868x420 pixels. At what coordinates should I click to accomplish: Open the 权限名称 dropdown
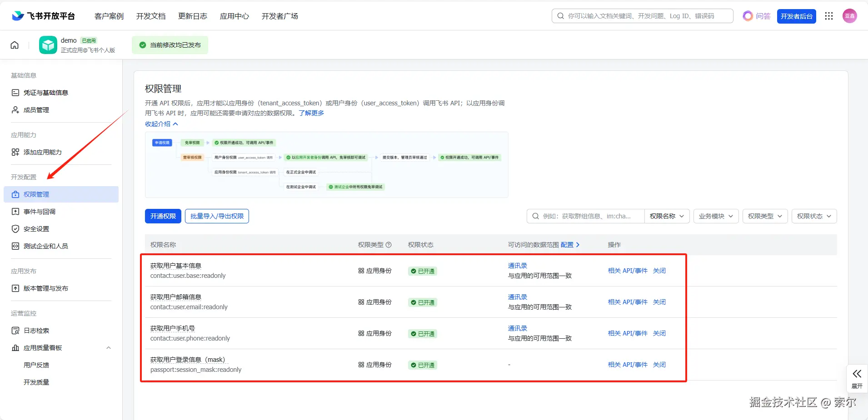[x=667, y=216]
